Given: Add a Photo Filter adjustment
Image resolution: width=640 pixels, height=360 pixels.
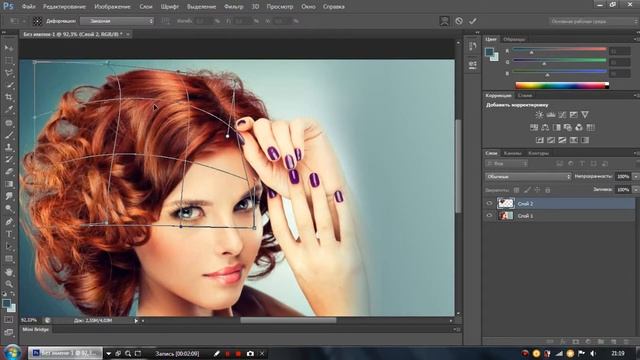Looking at the screenshot, I should [x=568, y=128].
